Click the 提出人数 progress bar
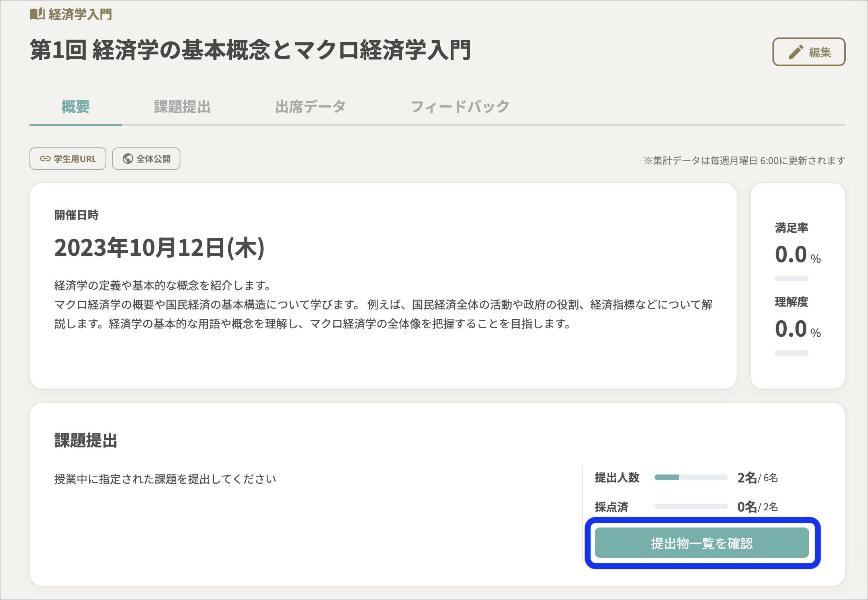 pyautogui.click(x=691, y=477)
